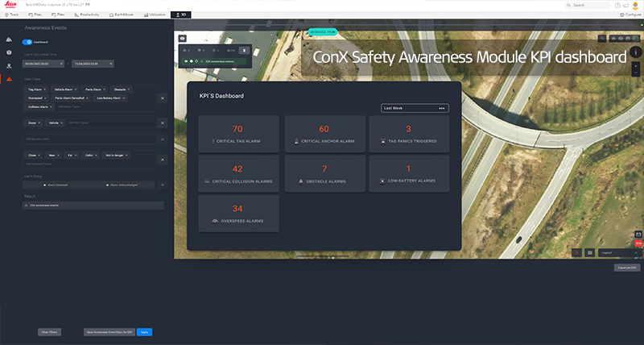Open the Tag Panics Triggered card

[409, 134]
